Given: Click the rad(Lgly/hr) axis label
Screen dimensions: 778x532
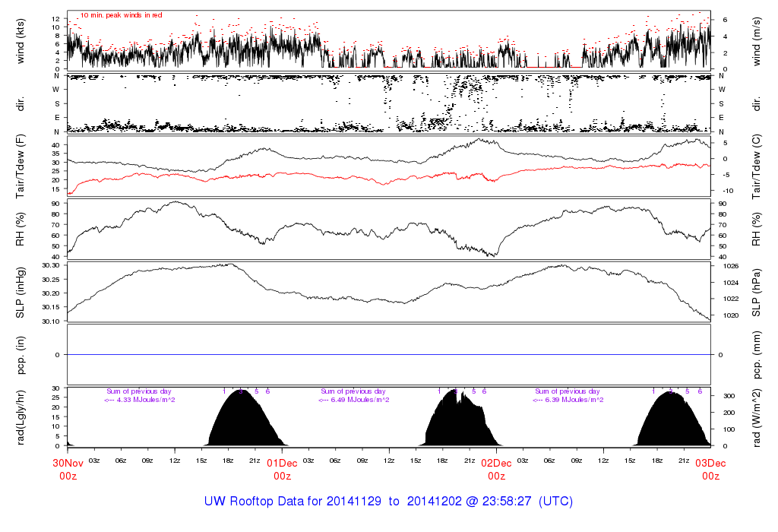Looking at the screenshot, I should coord(21,417).
